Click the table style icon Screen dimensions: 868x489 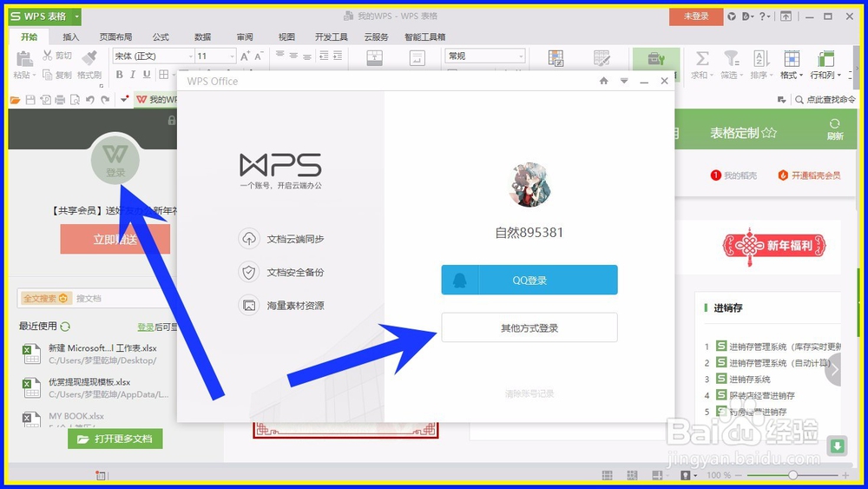(x=602, y=58)
